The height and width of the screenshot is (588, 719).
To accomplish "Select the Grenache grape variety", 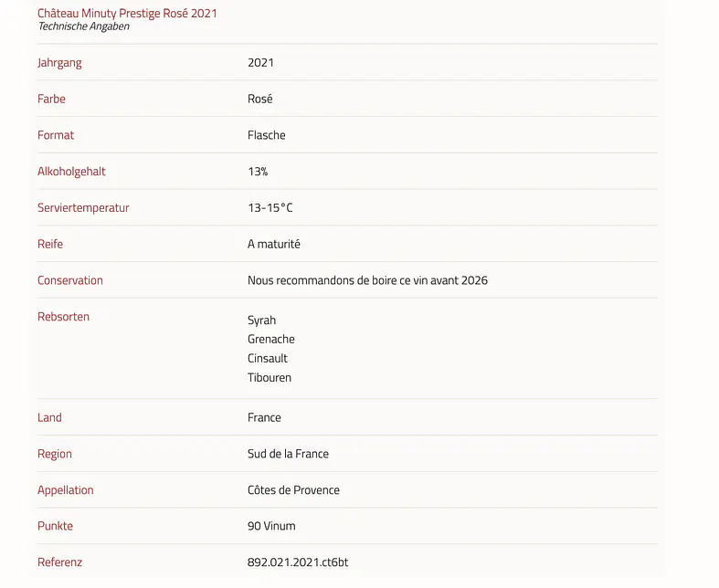I will coord(270,339).
